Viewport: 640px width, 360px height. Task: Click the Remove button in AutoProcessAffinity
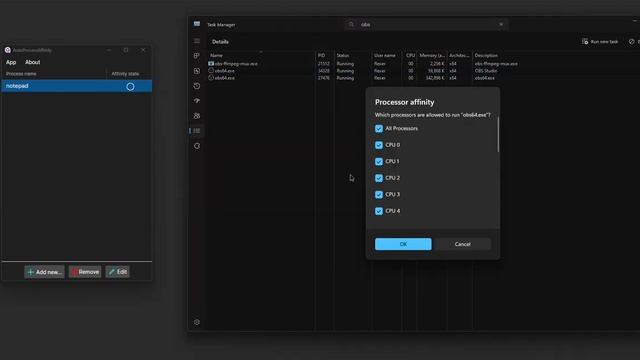pyautogui.click(x=85, y=272)
